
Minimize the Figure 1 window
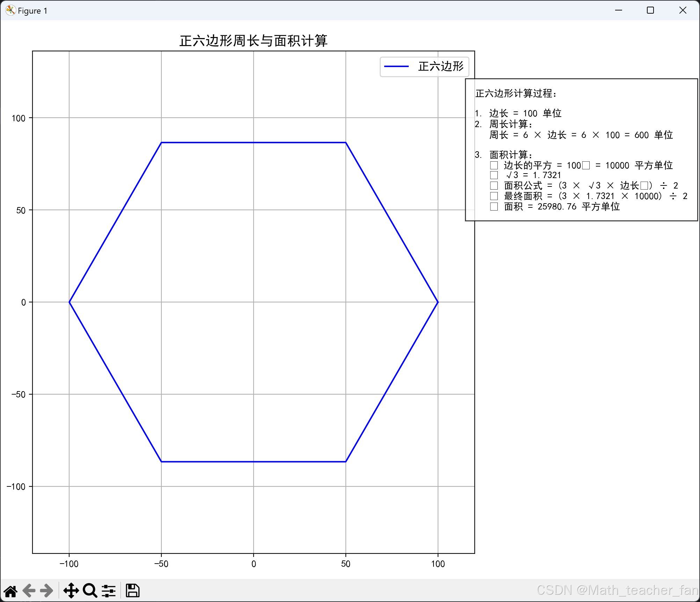[x=619, y=10]
